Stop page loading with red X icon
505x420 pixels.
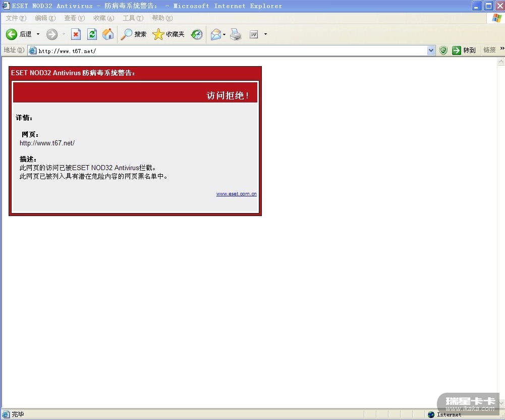click(76, 34)
